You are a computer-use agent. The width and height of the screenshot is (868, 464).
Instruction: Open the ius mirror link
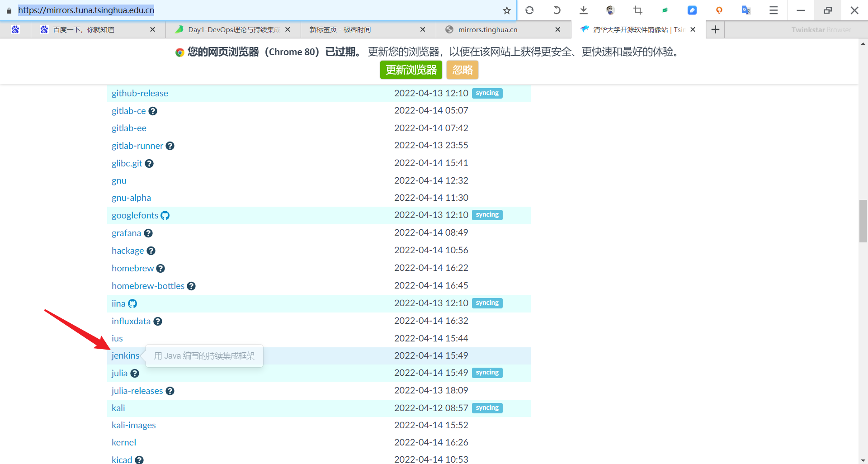(x=117, y=338)
